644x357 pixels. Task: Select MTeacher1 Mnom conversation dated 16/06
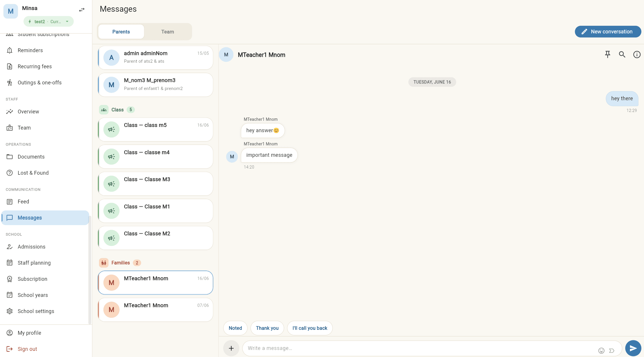(x=155, y=283)
